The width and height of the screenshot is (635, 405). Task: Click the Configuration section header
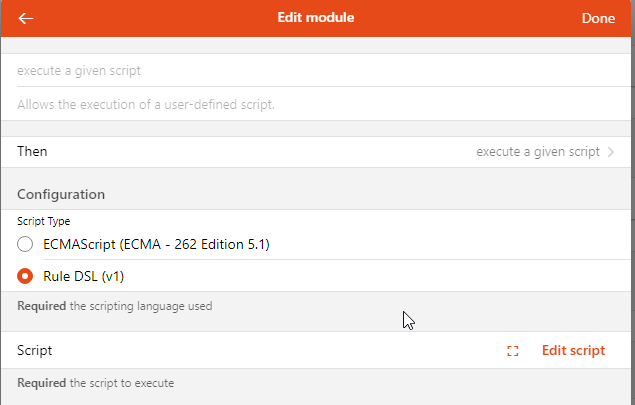click(x=61, y=194)
